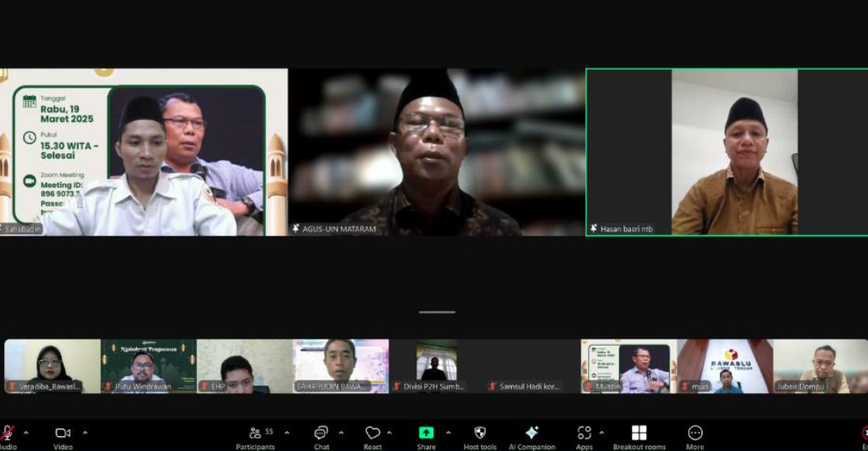Open share options caret beside Share
This screenshot has height=451, width=868.
click(x=448, y=433)
